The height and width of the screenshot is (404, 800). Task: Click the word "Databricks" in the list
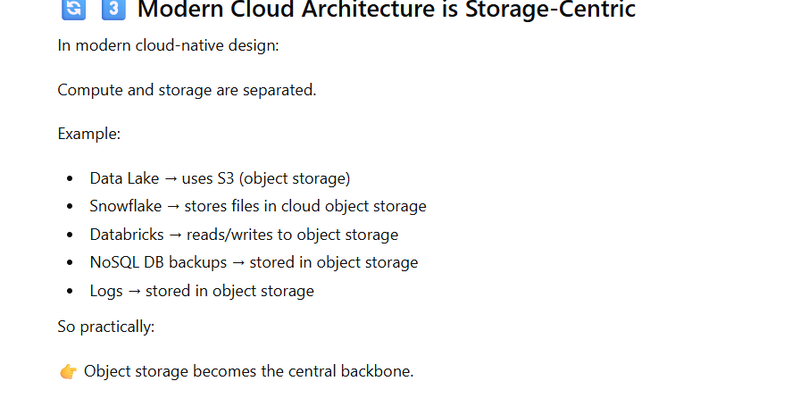point(128,235)
